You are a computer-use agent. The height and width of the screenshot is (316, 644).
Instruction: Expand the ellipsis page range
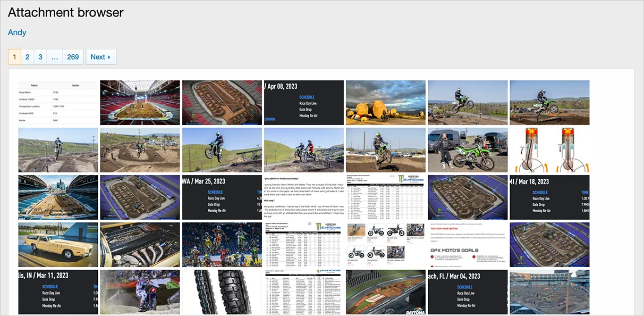tap(55, 57)
